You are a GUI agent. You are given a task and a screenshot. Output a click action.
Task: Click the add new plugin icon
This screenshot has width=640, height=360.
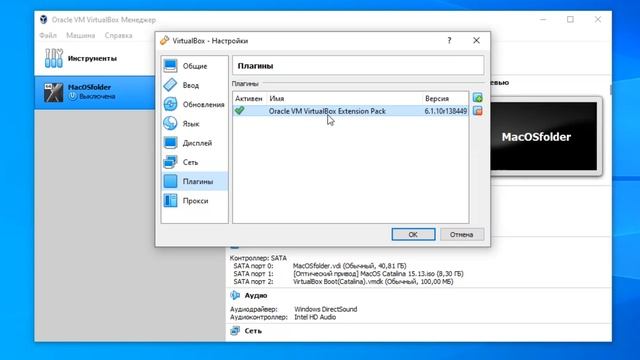(x=478, y=98)
